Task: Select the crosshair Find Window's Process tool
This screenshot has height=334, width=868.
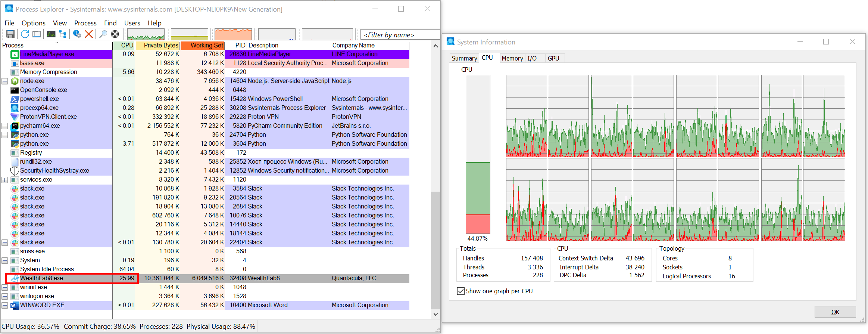Action: [115, 34]
